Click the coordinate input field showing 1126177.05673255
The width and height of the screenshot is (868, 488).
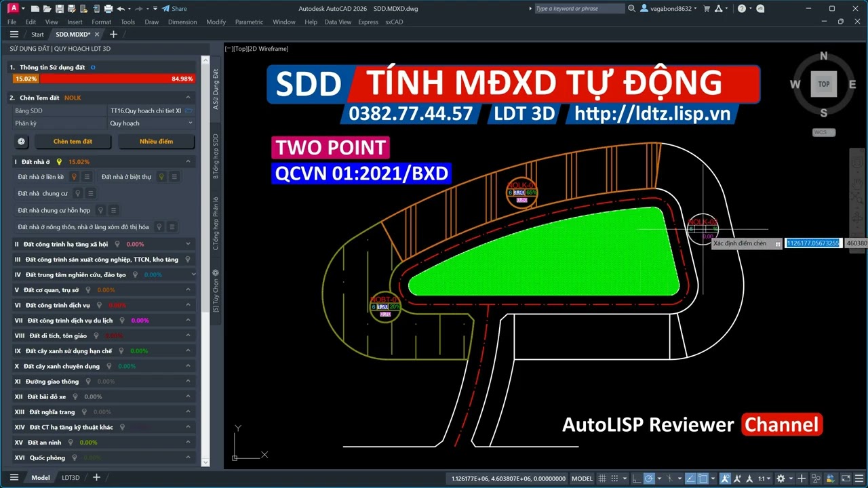(813, 243)
